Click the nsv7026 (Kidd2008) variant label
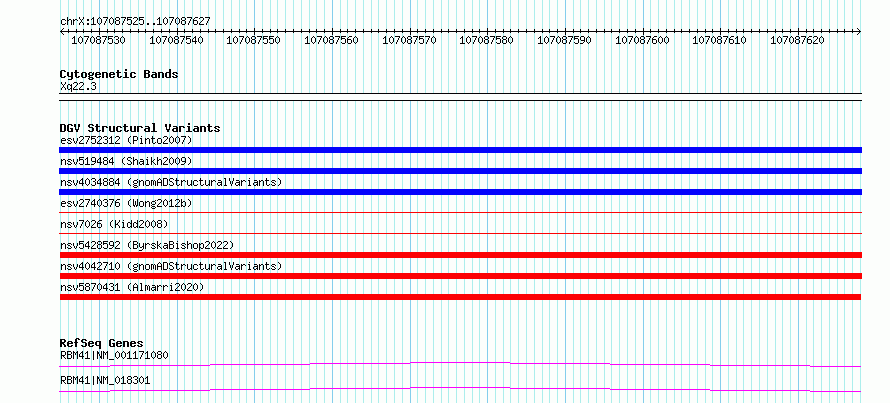Image resolution: width=890 pixels, height=403 pixels. click(114, 224)
